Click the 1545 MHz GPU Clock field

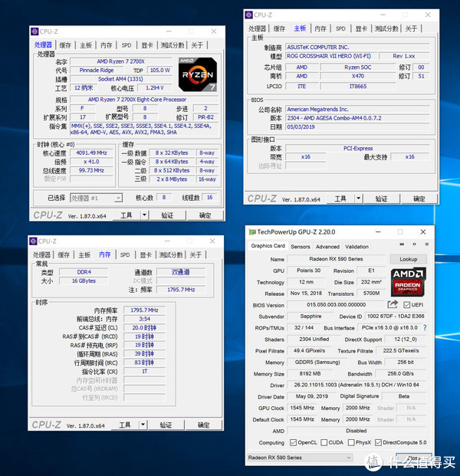pos(302,408)
